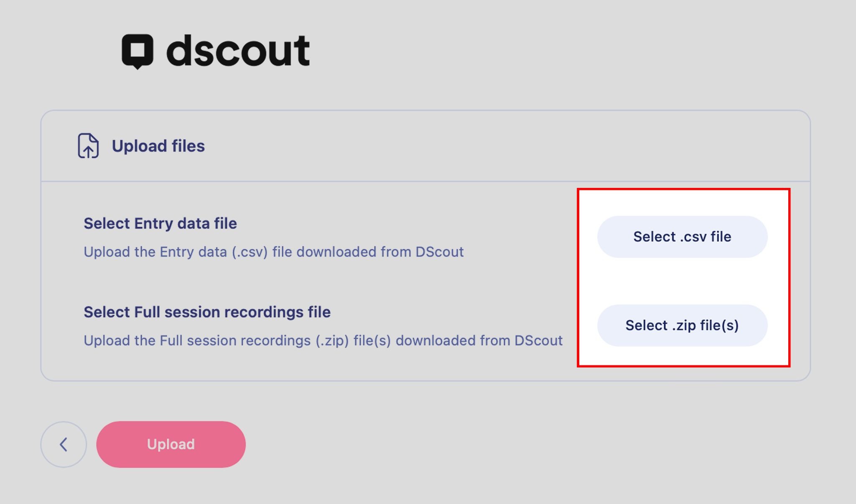Choose a file with Select .csv file
856x504 pixels.
(682, 237)
